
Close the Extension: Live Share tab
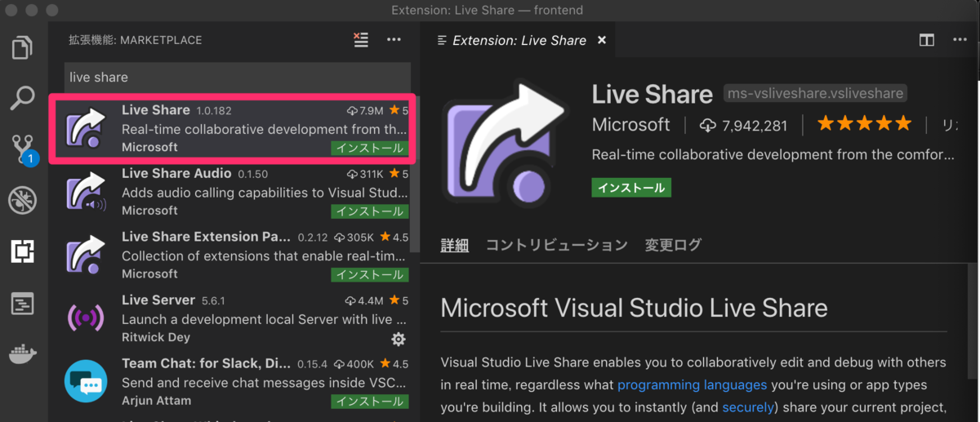(602, 40)
